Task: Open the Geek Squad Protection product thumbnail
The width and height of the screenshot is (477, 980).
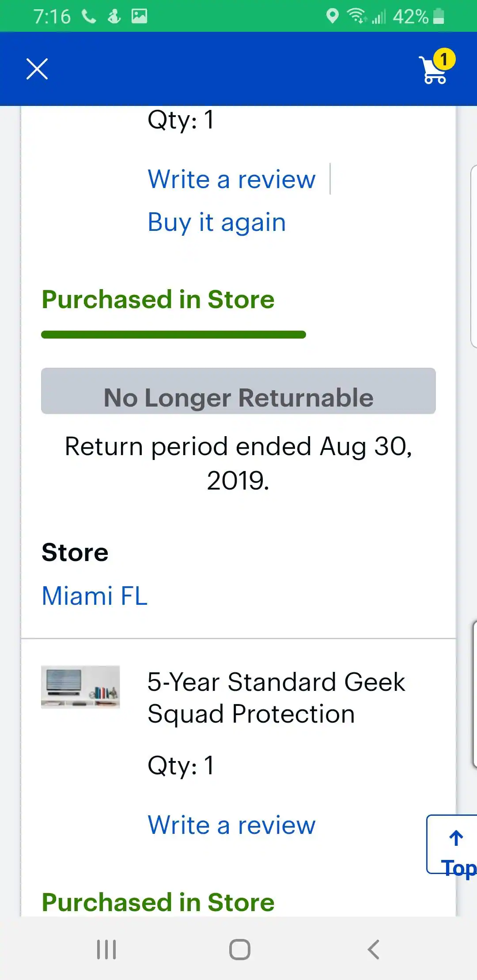Action: coord(80,687)
